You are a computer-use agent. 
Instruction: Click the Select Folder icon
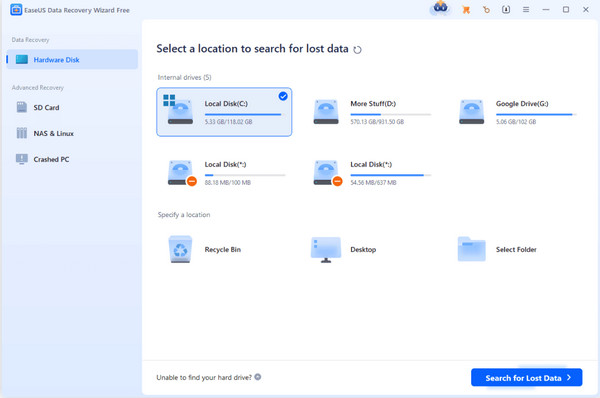tap(471, 249)
